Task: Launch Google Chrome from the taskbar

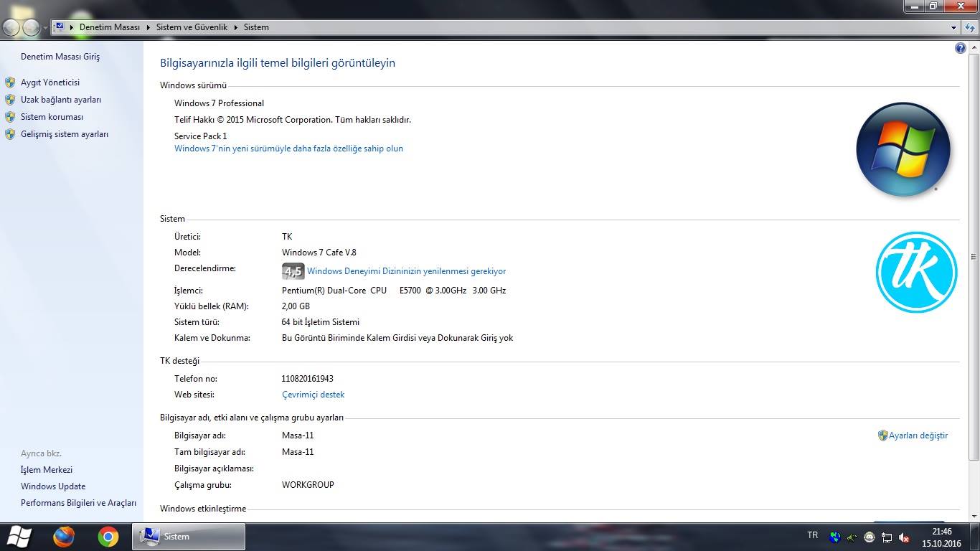Action: click(108, 537)
